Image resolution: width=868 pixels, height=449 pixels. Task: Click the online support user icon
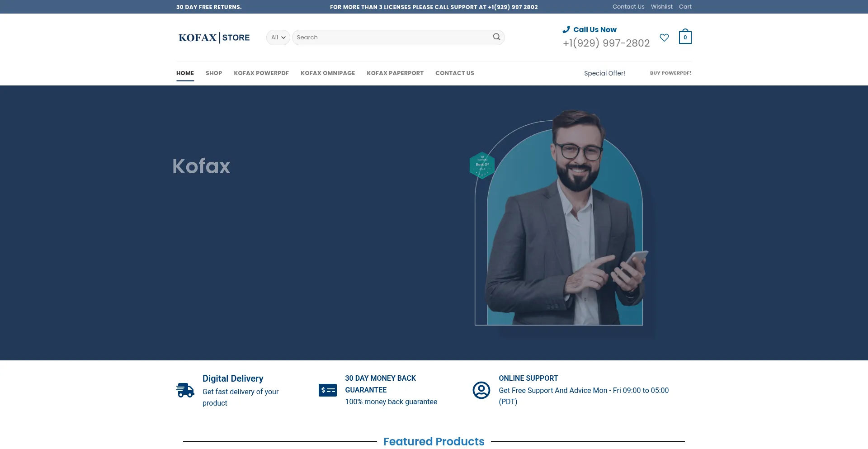[481, 390]
